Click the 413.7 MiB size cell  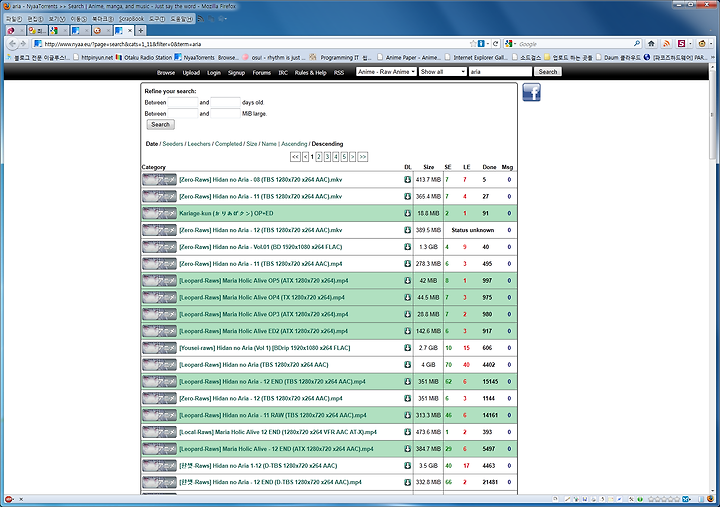click(428, 180)
